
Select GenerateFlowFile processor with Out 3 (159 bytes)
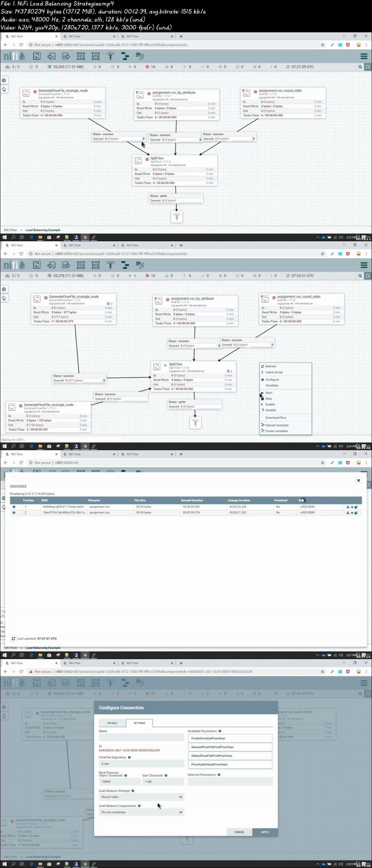point(49,417)
